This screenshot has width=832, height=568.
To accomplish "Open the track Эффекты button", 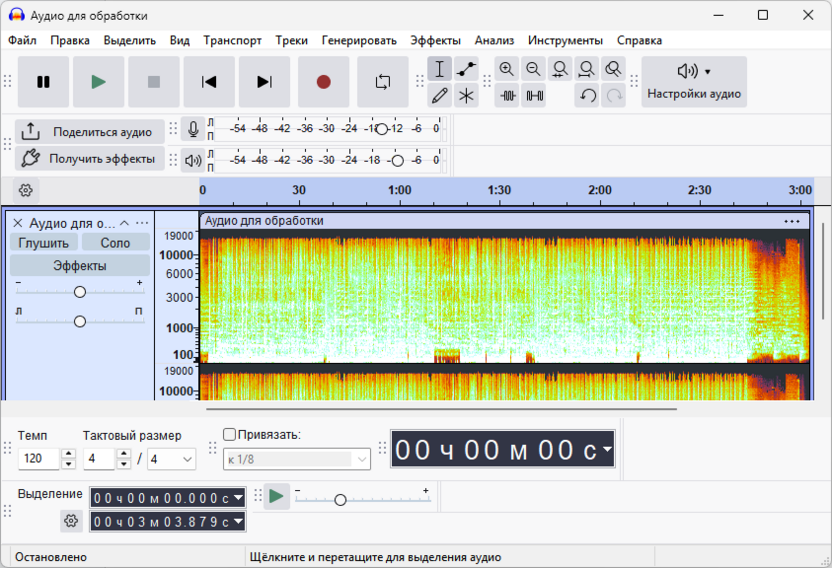I will [x=80, y=265].
